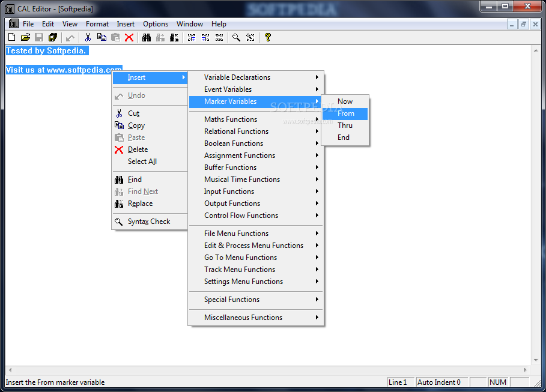The height and width of the screenshot is (392, 546).
Task: Click the Copy toolbar icon
Action: pyautogui.click(x=102, y=37)
